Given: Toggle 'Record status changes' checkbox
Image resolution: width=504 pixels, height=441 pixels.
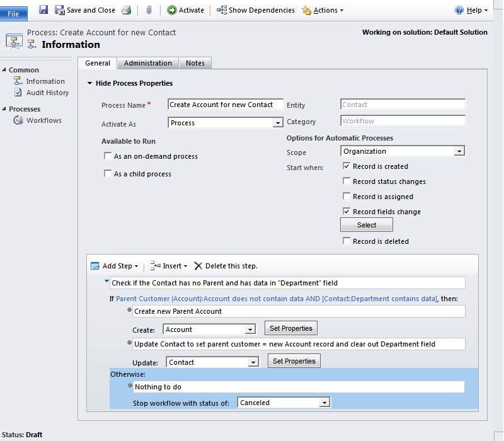Looking at the screenshot, I should click(x=346, y=181).
